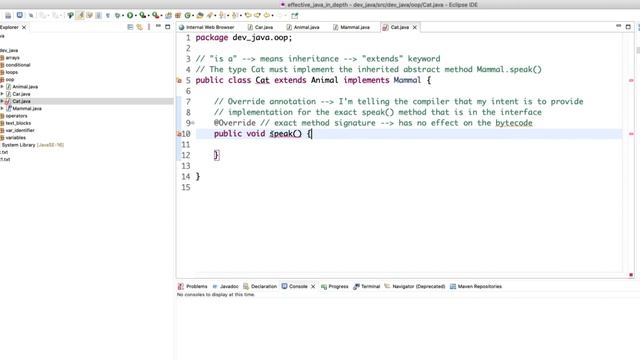Switch to Animal.java editor tab
The image size is (640, 360).
click(303, 27)
